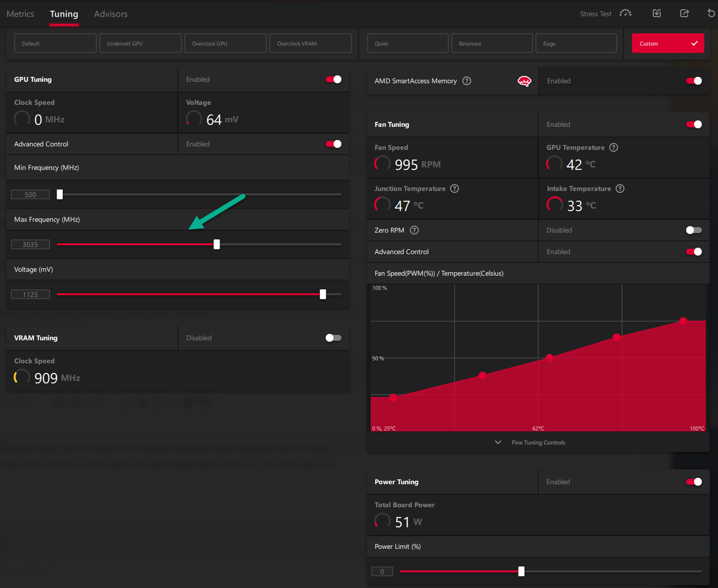This screenshot has width=718, height=588.
Task: Click the last fan curve point
Action: [683, 321]
